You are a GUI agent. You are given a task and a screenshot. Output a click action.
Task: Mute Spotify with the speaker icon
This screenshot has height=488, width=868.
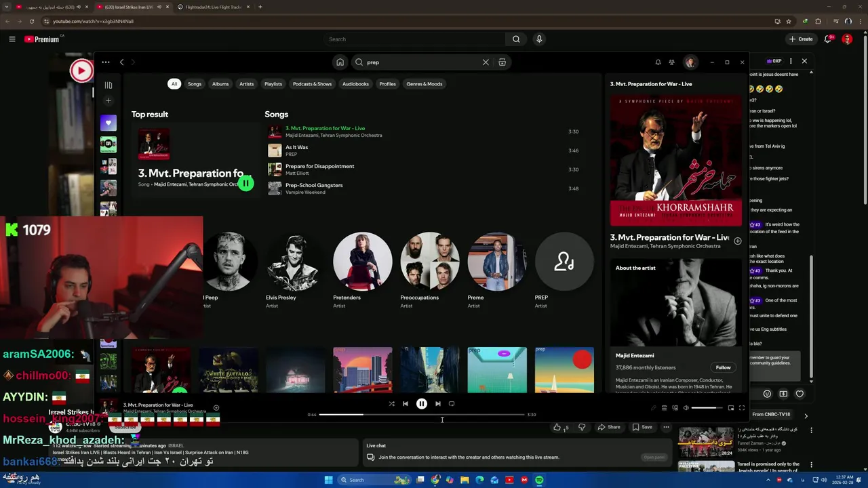tap(686, 408)
